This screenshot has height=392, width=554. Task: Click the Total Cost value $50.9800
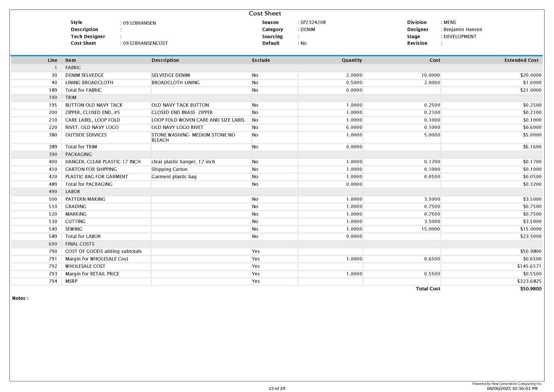531,288
